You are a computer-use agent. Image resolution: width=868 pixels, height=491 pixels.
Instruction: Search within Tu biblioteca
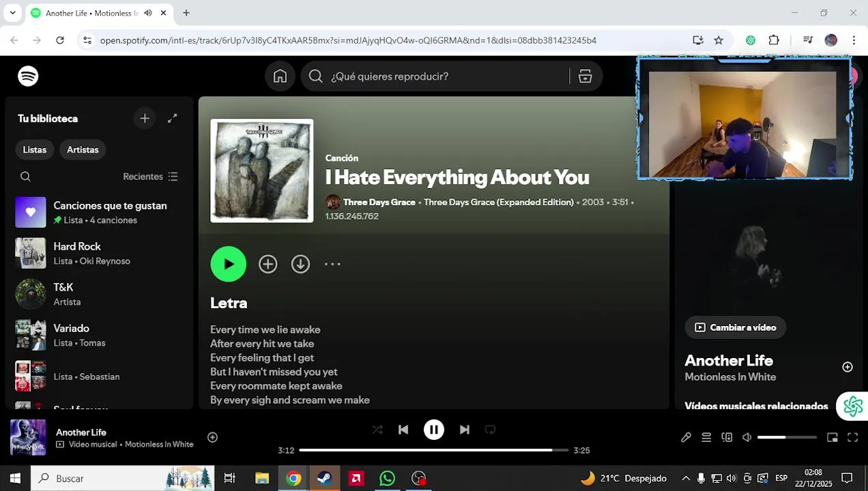[x=25, y=177]
